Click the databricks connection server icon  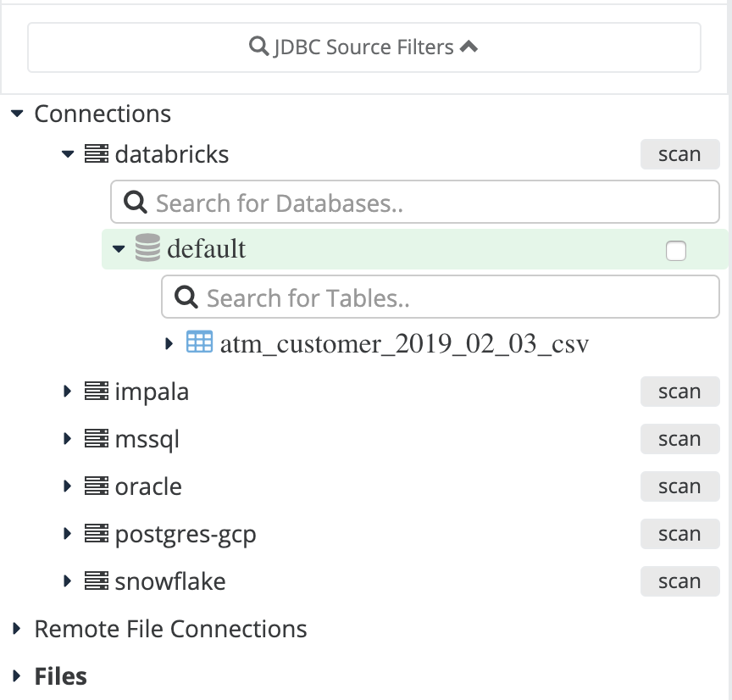[97, 153]
